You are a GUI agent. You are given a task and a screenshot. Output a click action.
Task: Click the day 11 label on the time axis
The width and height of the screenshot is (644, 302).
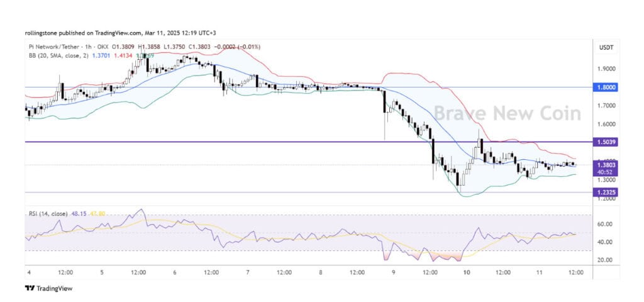pos(539,272)
